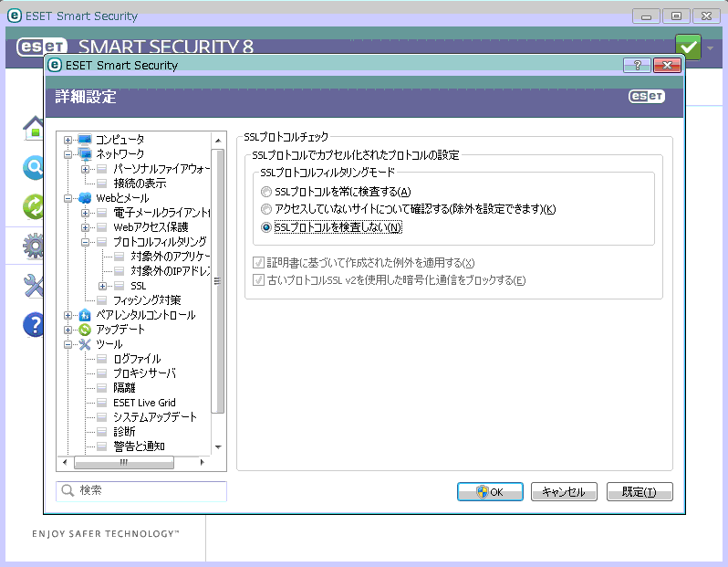
Task: Click the page icon beside 診断
Action: (x=101, y=432)
